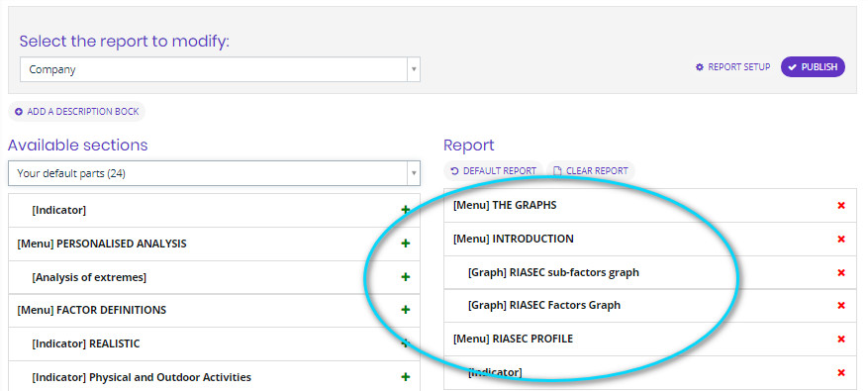
Task: Add FACTOR DEFINITIONS menu with plus icon
Action: coord(405,310)
